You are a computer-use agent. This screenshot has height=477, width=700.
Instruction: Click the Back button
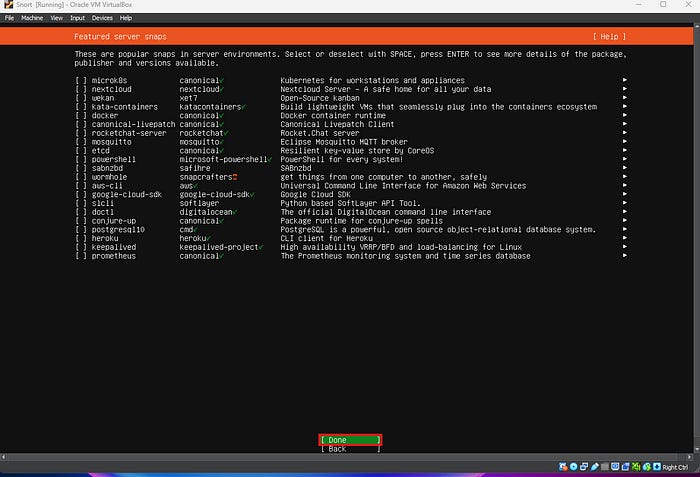pyautogui.click(x=350, y=449)
